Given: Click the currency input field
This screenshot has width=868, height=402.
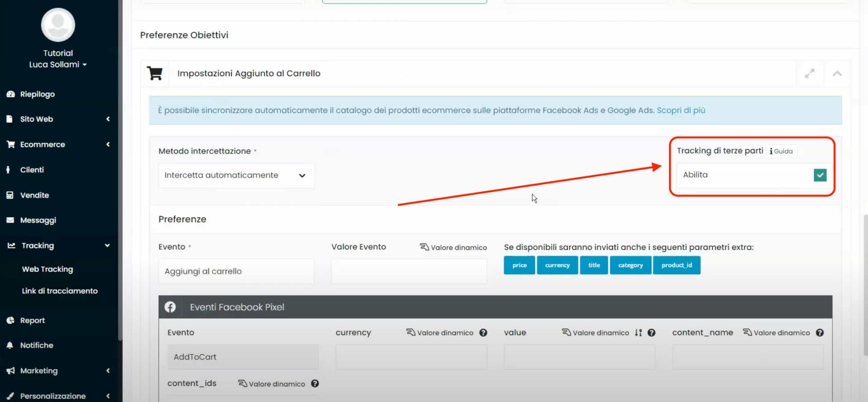Looking at the screenshot, I should 411,357.
